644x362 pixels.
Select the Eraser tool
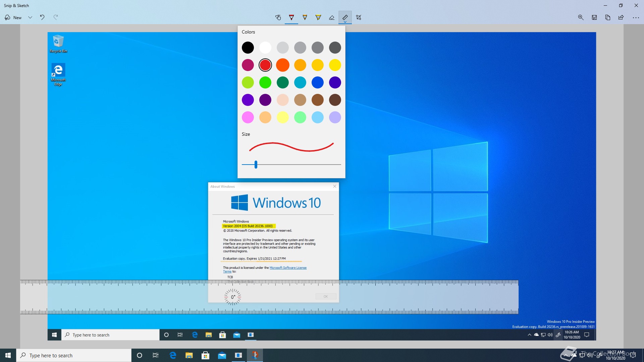332,17
